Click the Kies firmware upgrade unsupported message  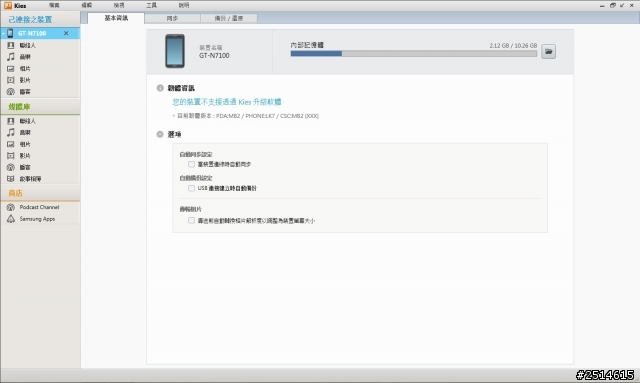point(227,102)
